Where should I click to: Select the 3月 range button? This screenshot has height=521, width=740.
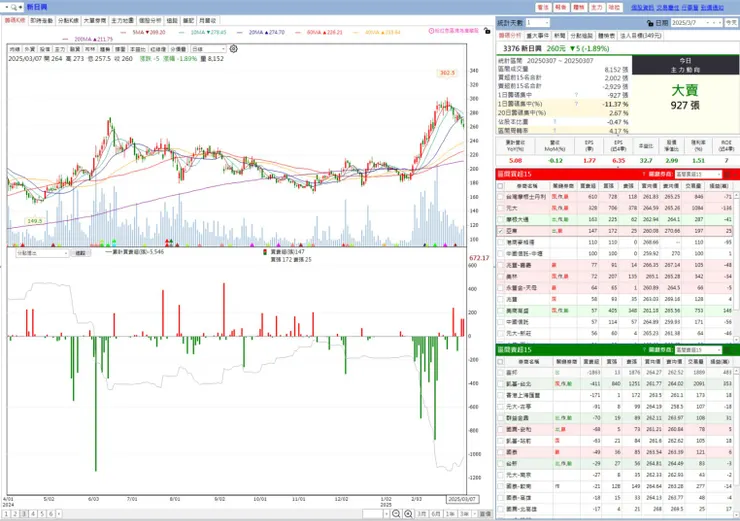click(422, 514)
